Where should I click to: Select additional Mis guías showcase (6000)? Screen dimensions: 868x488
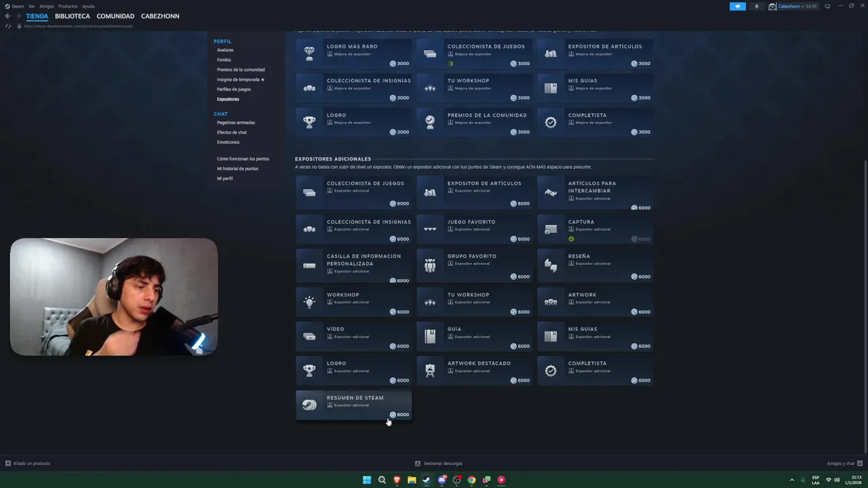click(x=595, y=336)
